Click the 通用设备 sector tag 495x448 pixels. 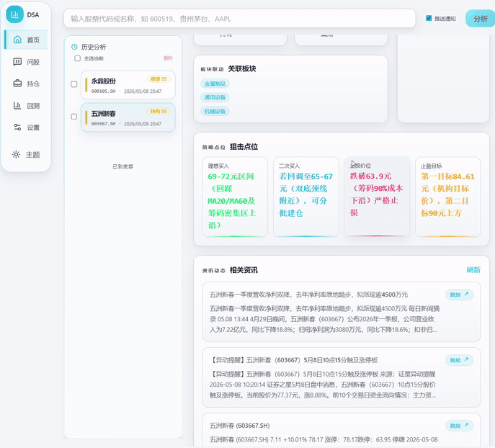coord(215,97)
